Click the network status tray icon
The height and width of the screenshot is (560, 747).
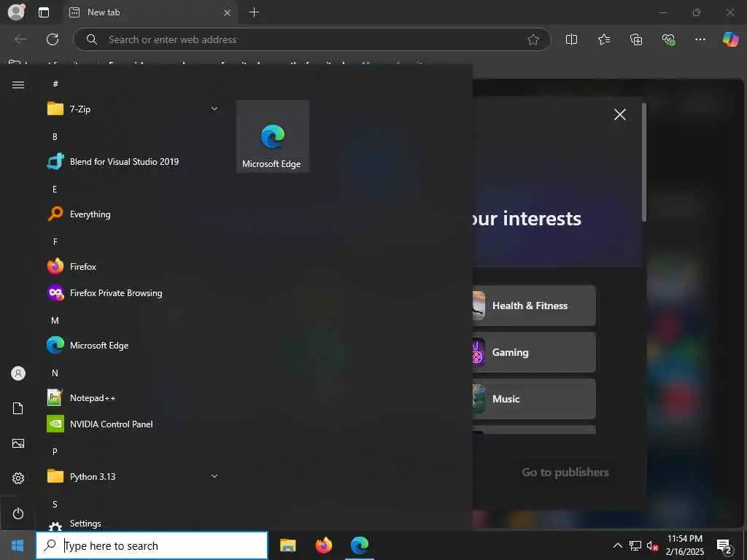[635, 545]
